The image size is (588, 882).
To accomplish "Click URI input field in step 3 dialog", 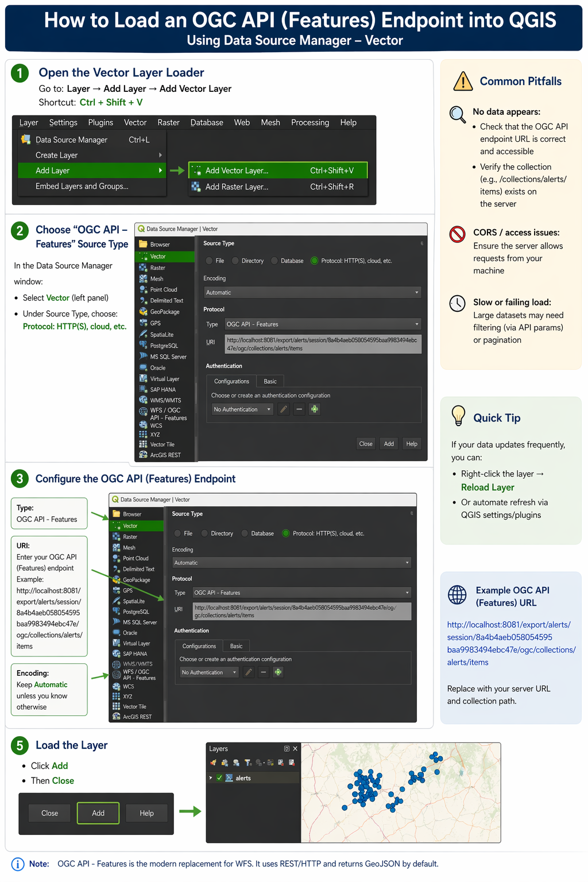I will point(302,612).
